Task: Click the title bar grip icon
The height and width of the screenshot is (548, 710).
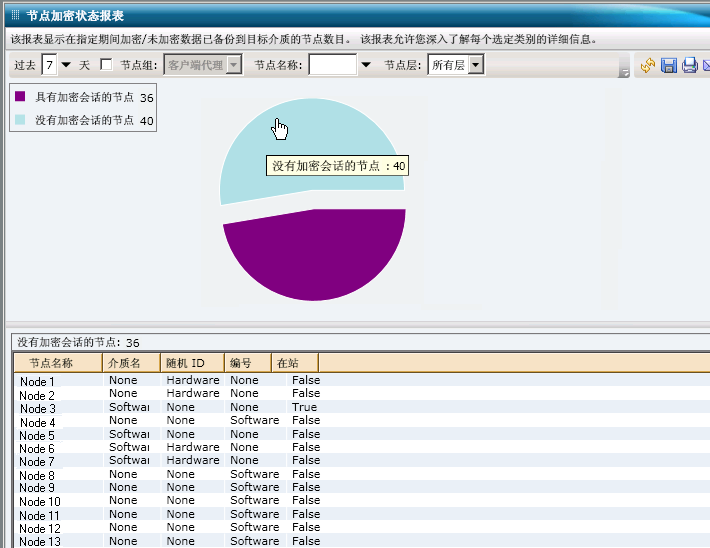Action: (x=15, y=15)
